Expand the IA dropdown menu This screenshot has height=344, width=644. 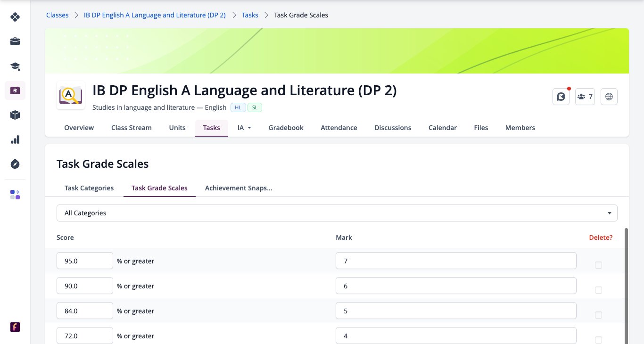click(x=244, y=128)
